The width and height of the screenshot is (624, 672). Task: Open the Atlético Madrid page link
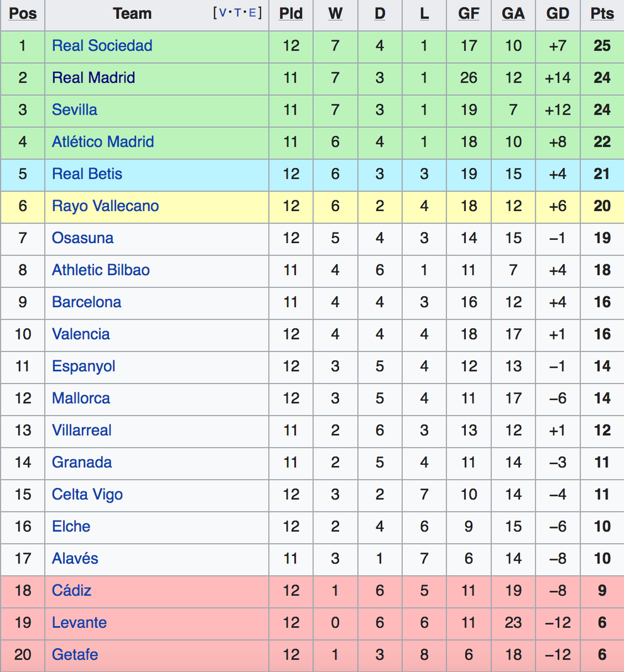point(103,142)
